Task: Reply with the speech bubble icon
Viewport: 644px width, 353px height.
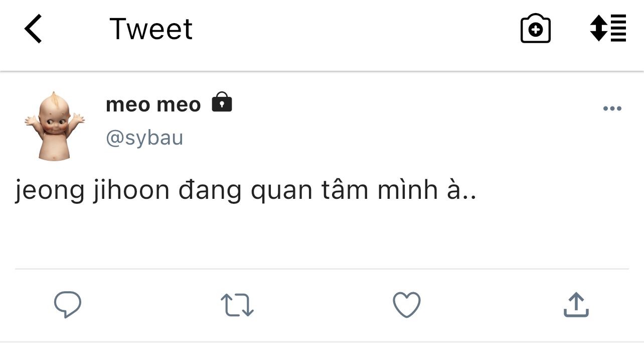Action: point(68,304)
